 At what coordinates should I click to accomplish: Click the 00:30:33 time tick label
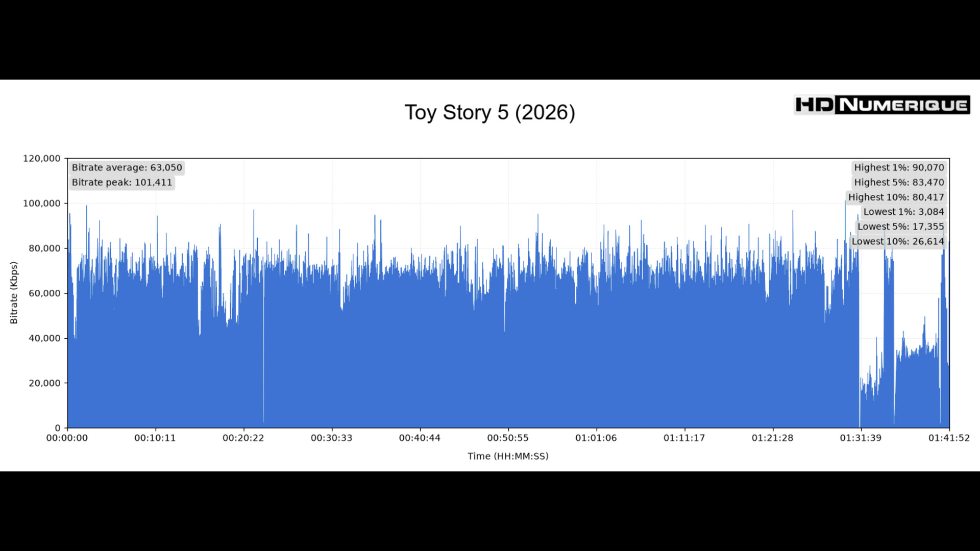(x=332, y=438)
